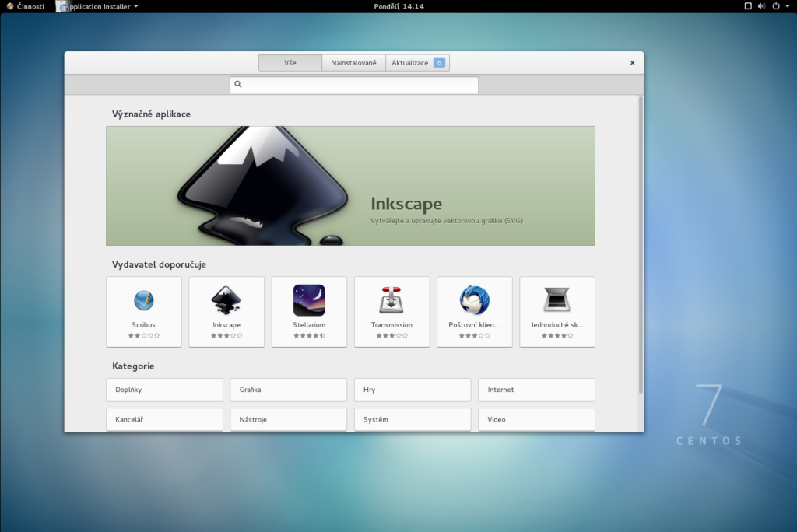
Task: Browse the Hry category
Action: pos(412,390)
